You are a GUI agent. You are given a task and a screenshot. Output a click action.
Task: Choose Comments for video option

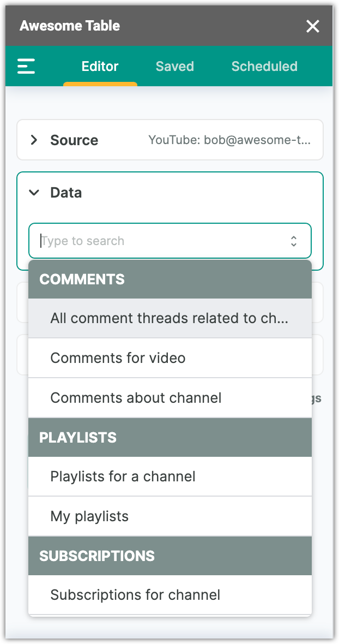pyautogui.click(x=118, y=358)
